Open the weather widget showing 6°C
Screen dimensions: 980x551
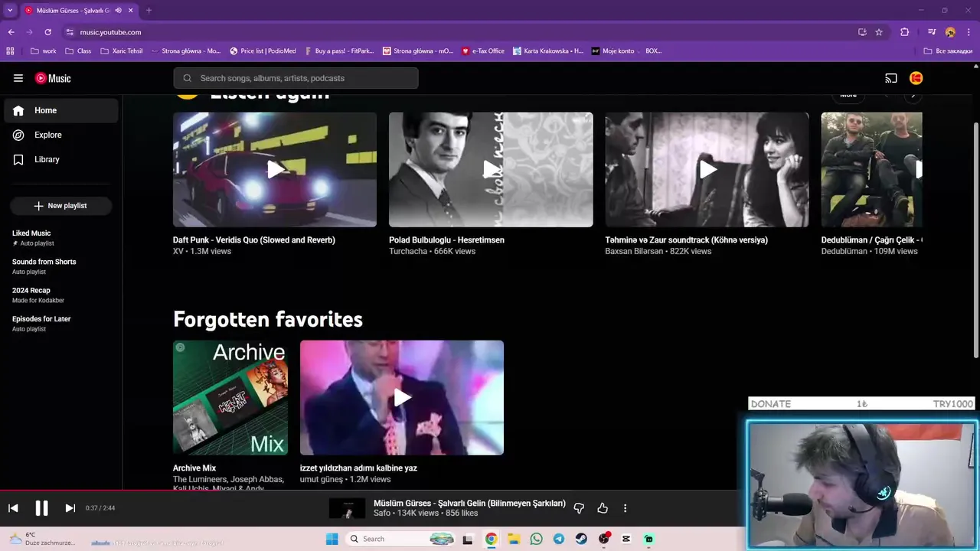(x=42, y=539)
